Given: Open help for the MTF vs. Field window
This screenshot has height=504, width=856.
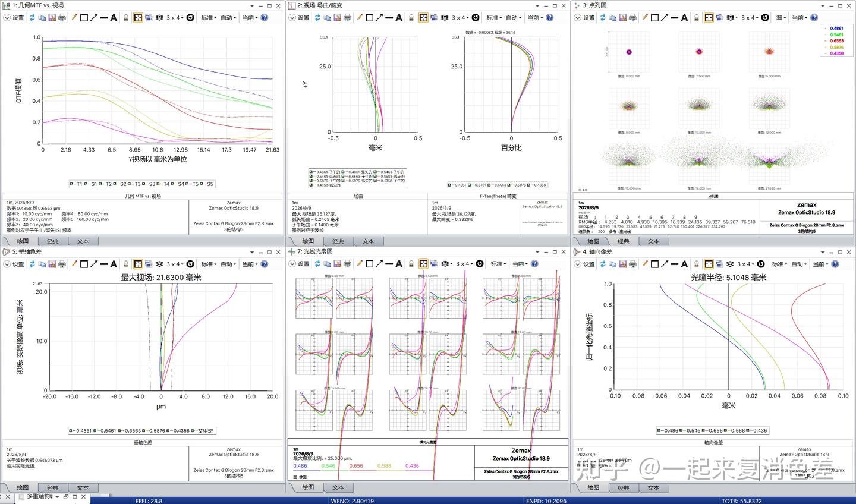Looking at the screenshot, I should pyautogui.click(x=265, y=18).
